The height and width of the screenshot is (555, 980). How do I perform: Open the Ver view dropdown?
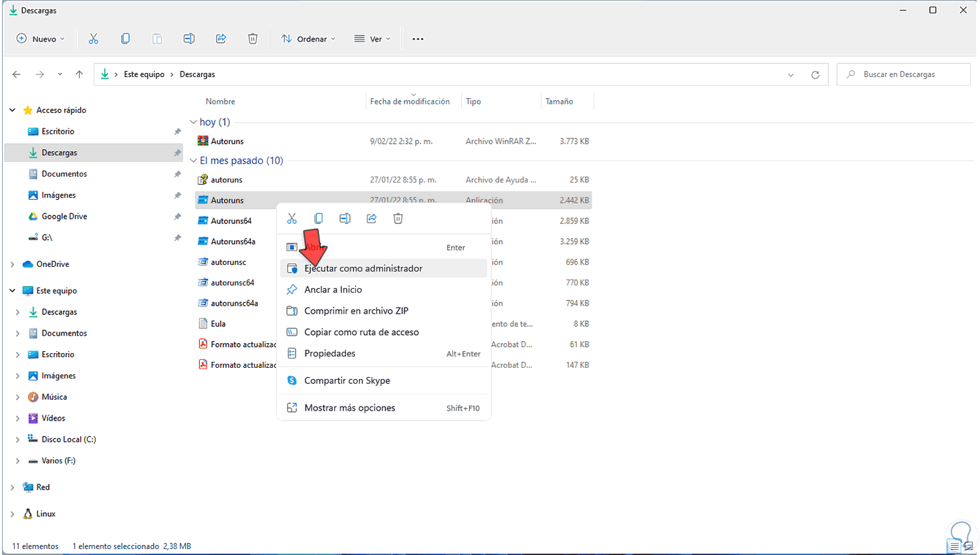coord(372,39)
